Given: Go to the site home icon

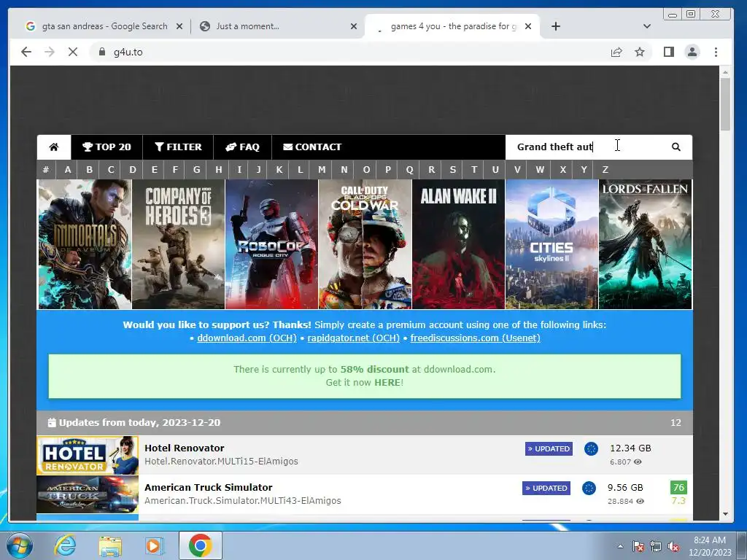Looking at the screenshot, I should pyautogui.click(x=54, y=147).
